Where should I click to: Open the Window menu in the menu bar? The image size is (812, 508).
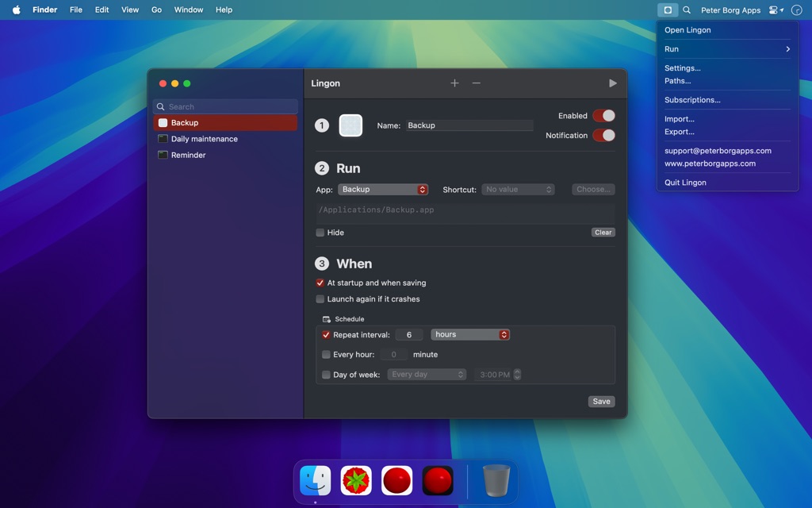(x=188, y=10)
